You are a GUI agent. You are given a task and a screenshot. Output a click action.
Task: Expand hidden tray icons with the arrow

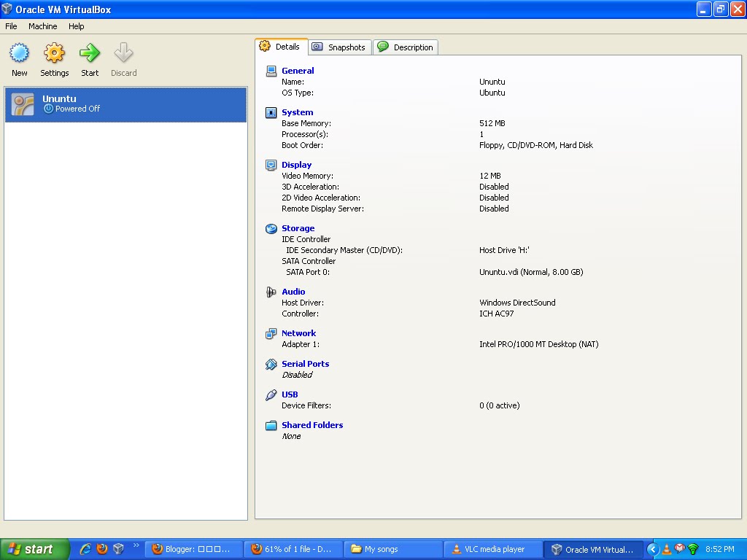tap(653, 549)
